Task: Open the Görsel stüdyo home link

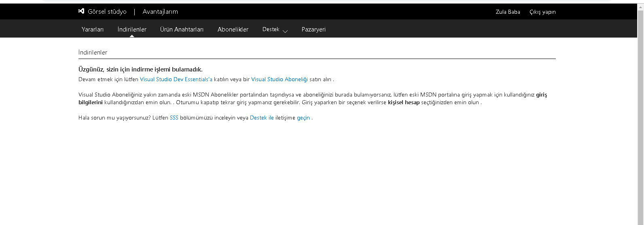Action: point(107,12)
